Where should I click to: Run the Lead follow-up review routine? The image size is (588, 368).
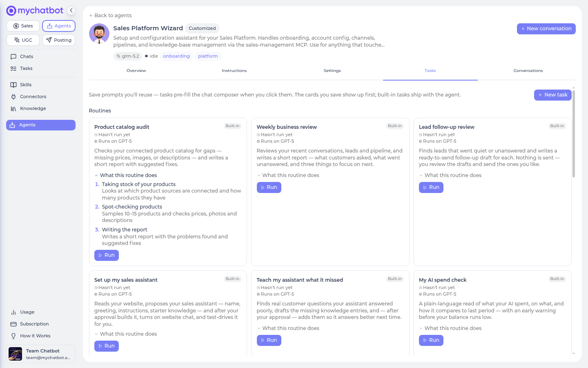(431, 187)
